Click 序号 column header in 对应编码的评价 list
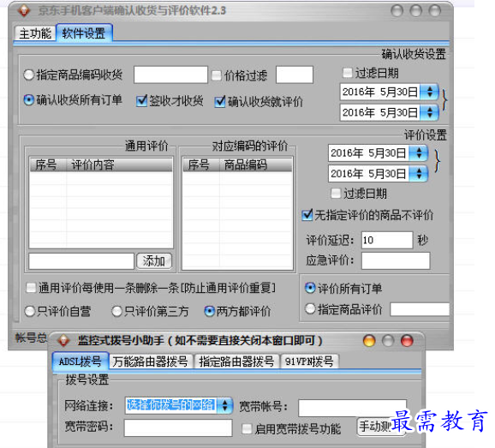The width and height of the screenshot is (495, 448). (x=201, y=164)
